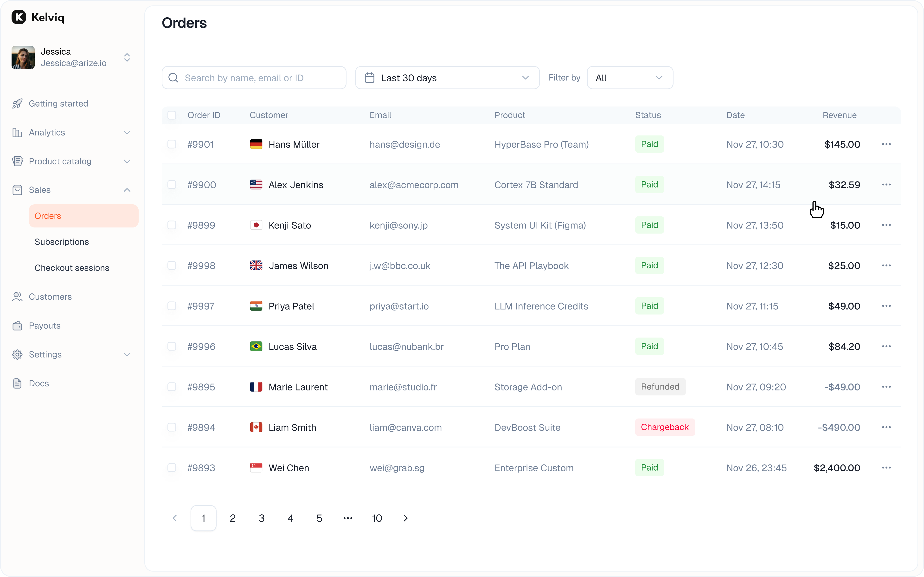The image size is (924, 577).
Task: Select checkbox for order #9900
Action: pos(172,185)
